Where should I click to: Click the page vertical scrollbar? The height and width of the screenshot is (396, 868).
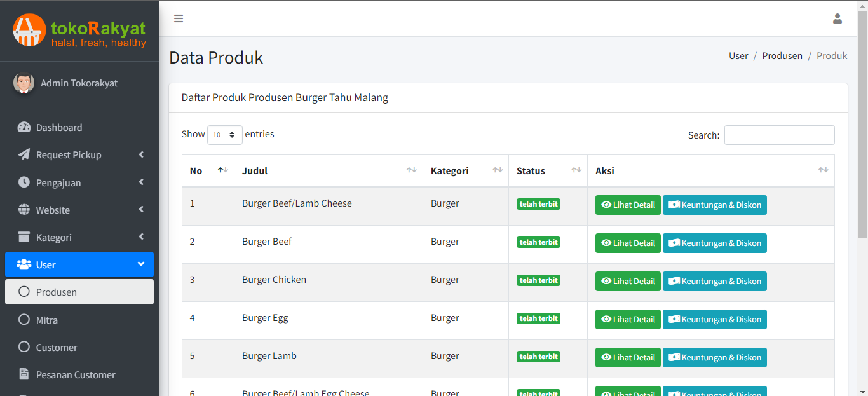[862, 127]
